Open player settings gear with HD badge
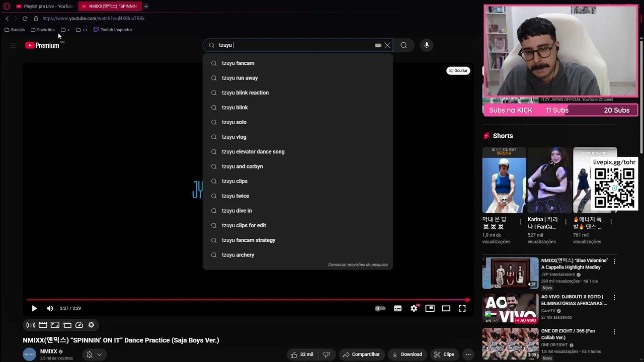This screenshot has height=362, width=644. point(414,308)
